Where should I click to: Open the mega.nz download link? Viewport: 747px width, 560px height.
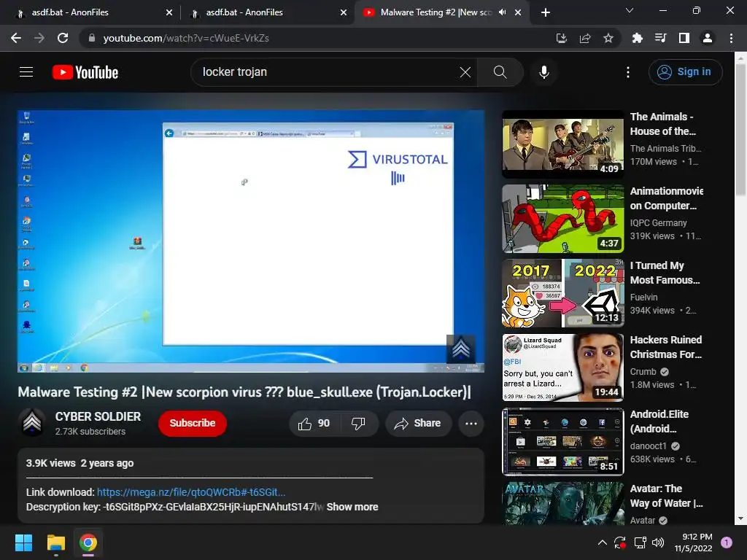coord(191,492)
